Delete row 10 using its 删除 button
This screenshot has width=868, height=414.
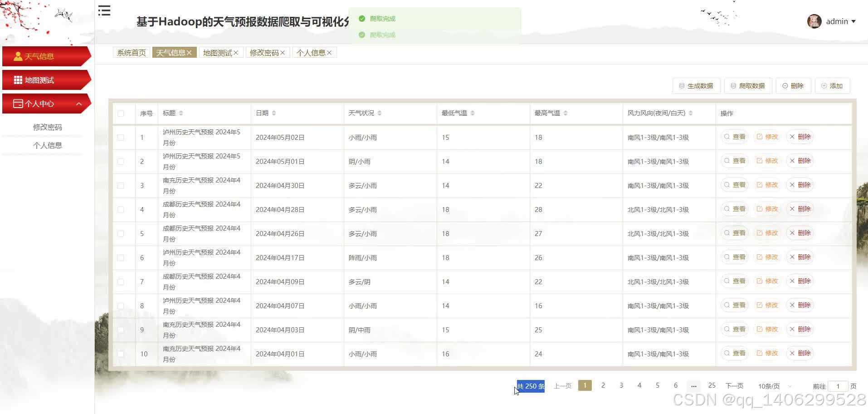pyautogui.click(x=800, y=353)
